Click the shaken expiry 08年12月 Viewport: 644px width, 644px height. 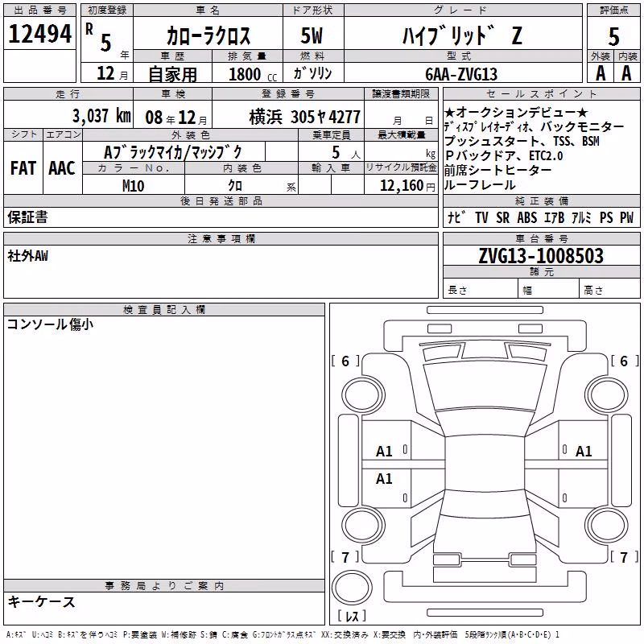[x=176, y=118]
